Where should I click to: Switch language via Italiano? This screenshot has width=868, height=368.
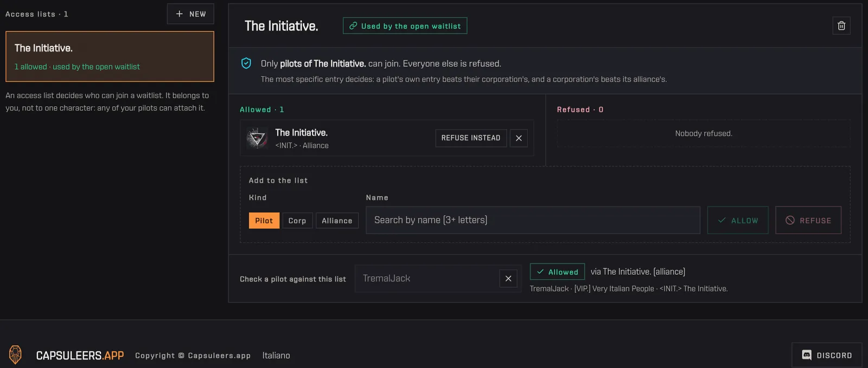point(276,356)
